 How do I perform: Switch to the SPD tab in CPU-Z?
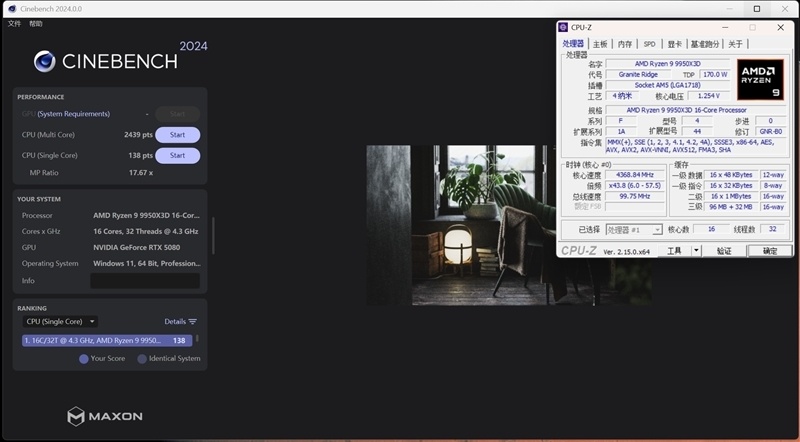coord(649,44)
